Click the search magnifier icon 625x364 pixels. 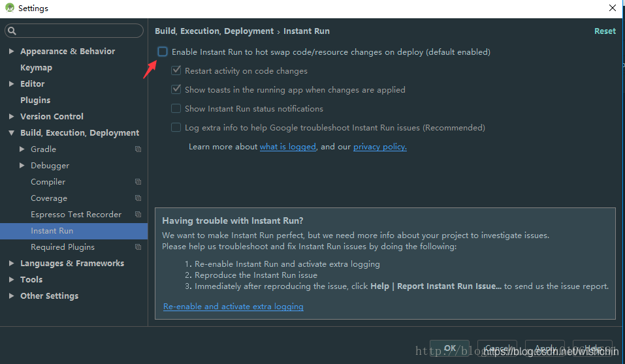tap(12, 31)
